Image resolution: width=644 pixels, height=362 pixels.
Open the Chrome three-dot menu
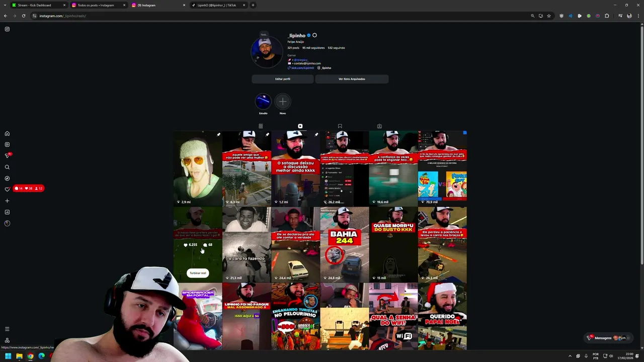point(637,16)
